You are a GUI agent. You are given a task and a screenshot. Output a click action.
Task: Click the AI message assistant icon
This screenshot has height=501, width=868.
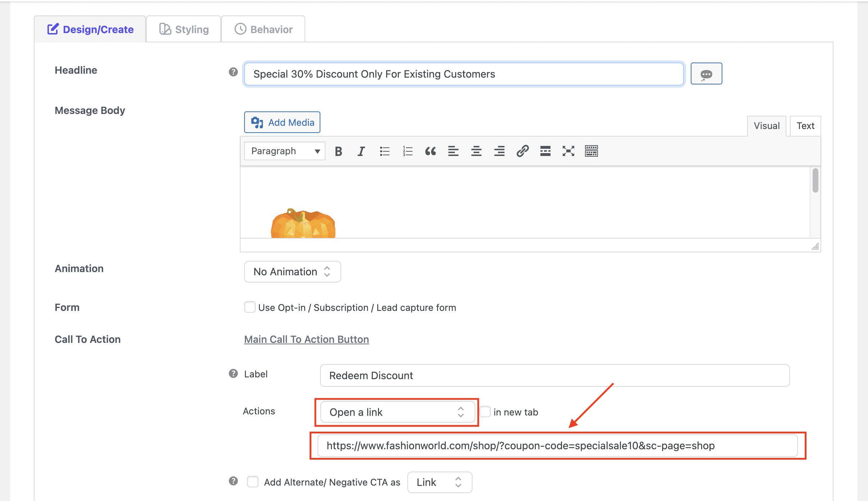[706, 74]
